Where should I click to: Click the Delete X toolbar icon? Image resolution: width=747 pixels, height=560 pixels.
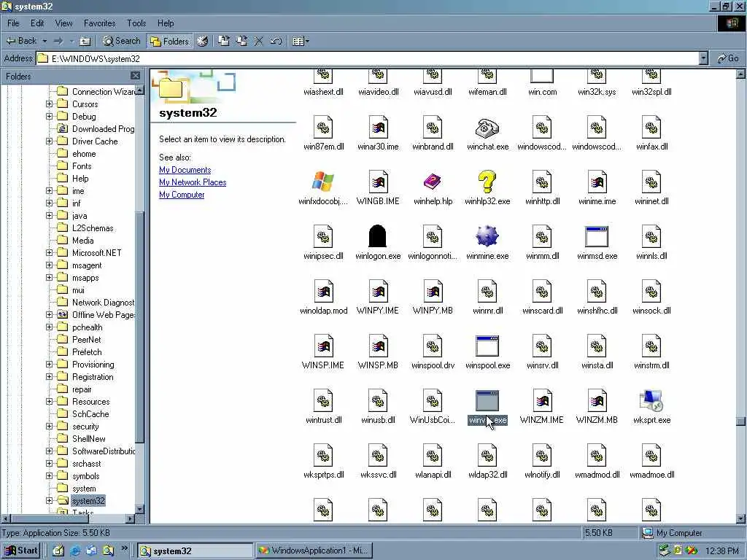tap(259, 42)
